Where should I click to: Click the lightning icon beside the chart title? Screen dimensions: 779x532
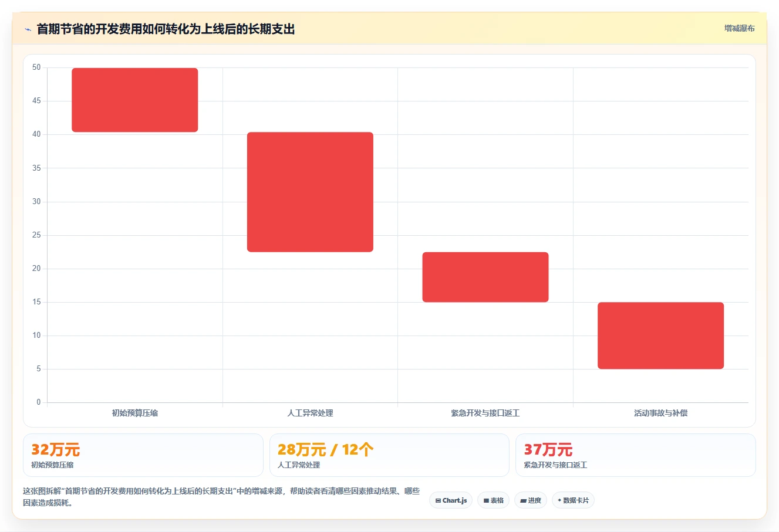28,29
